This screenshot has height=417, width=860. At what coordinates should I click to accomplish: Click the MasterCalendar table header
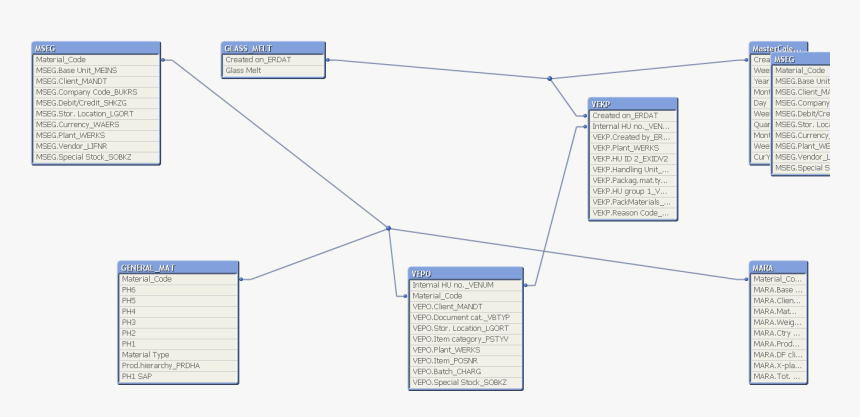coord(779,48)
